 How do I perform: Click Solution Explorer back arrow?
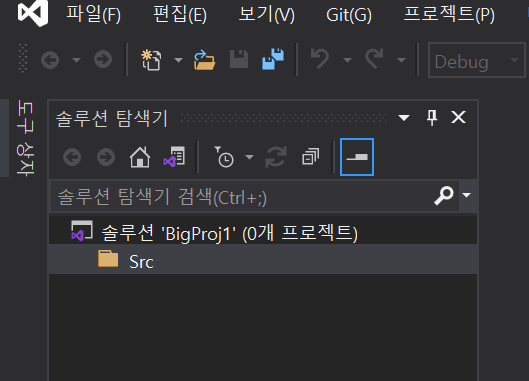tap(72, 157)
